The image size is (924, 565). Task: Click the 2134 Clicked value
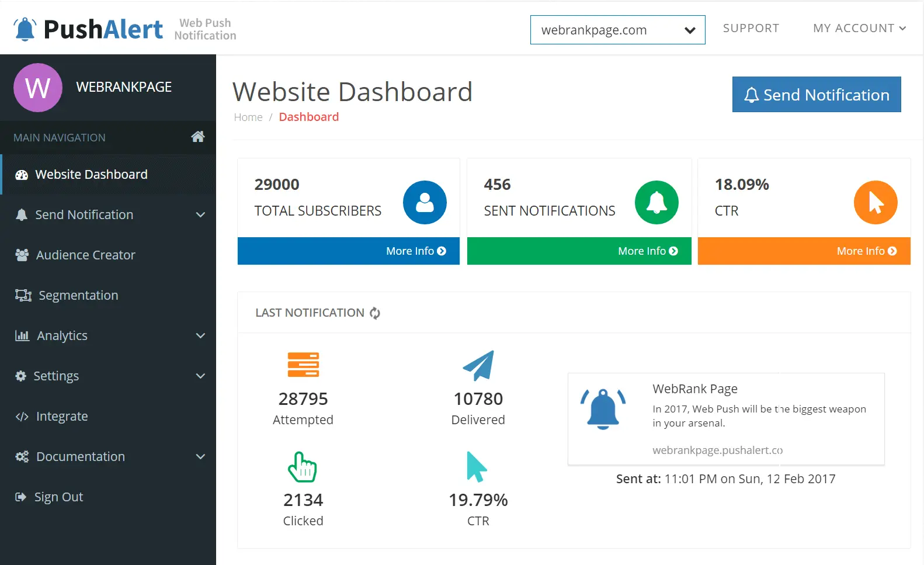tap(303, 500)
